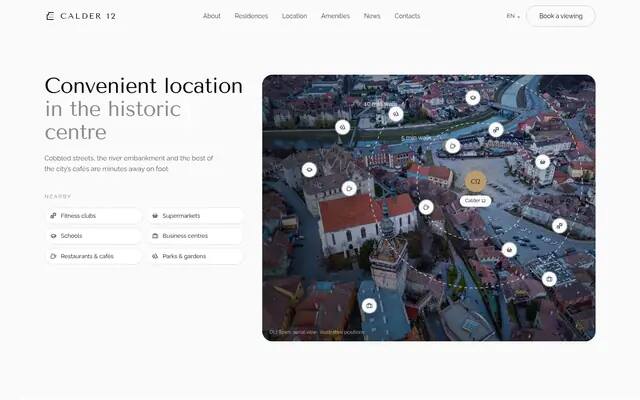Select the Fitness clubs filter
The image size is (640, 400).
coord(93,216)
